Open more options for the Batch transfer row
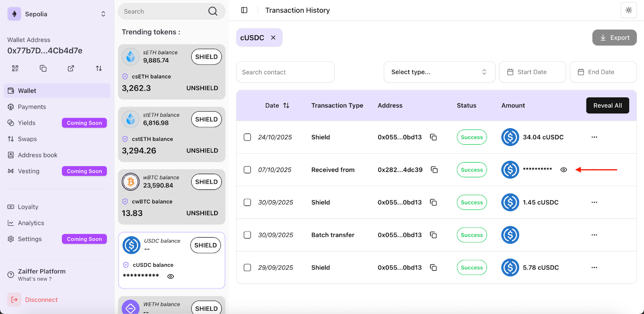The width and height of the screenshot is (644, 314). pyautogui.click(x=594, y=235)
